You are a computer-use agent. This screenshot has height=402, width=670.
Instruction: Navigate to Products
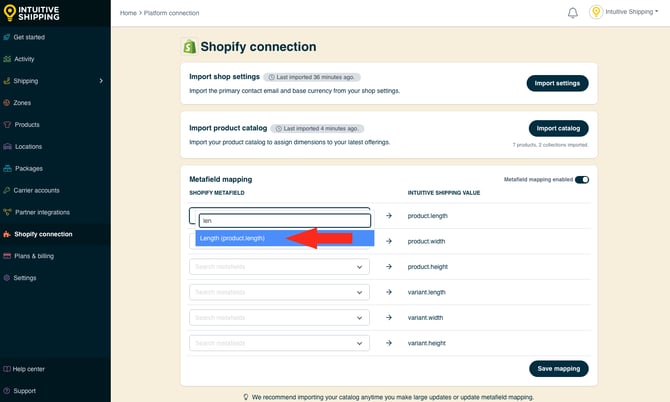tap(27, 124)
